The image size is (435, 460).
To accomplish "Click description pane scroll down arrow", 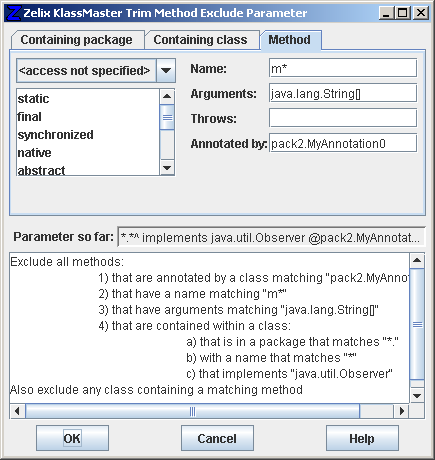I will 417,396.
